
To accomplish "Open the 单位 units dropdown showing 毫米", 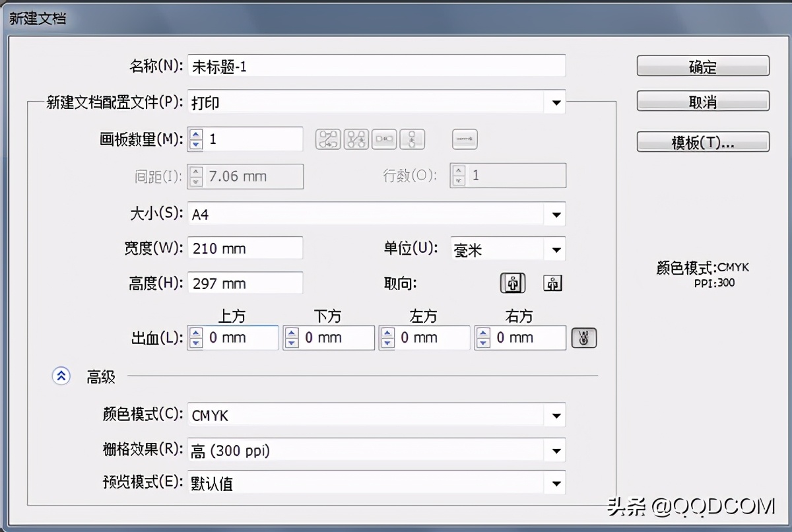I will (x=558, y=249).
